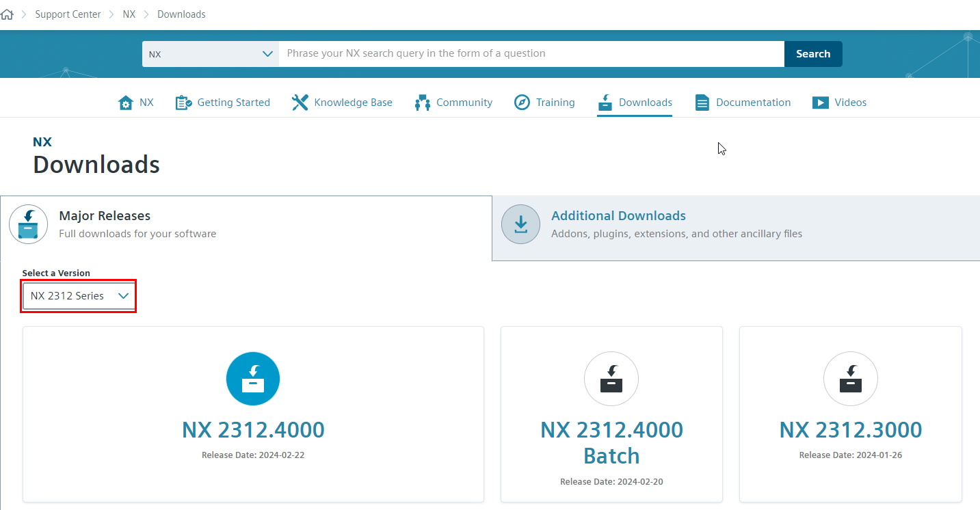Image resolution: width=980 pixels, height=510 pixels.
Task: Click the Downloads tray icon in the navigation
Action: (605, 103)
